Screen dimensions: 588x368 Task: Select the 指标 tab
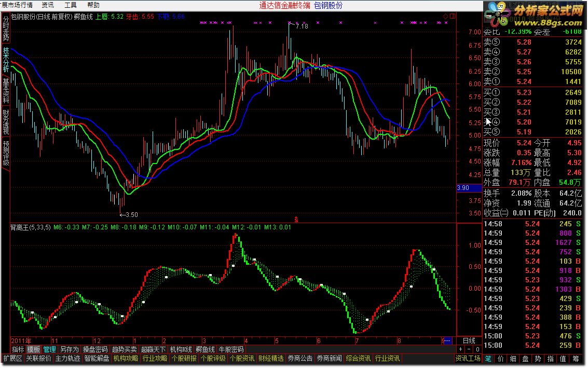coord(18,349)
